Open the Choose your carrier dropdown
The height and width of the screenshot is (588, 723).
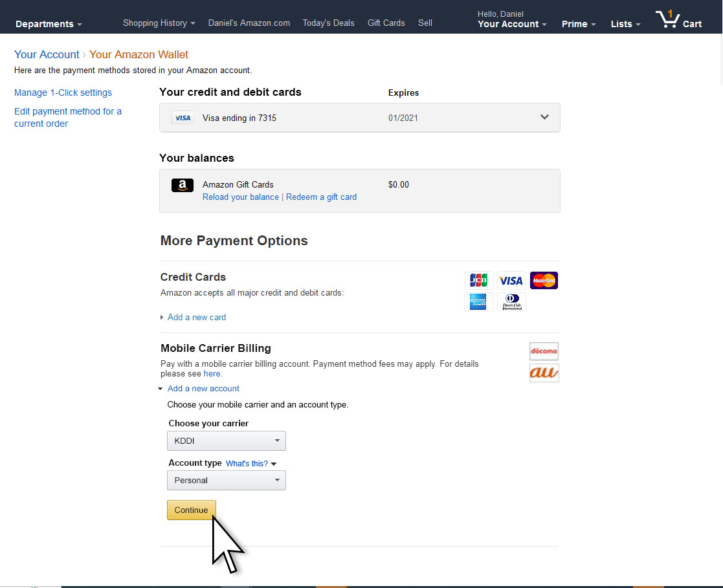[226, 441]
